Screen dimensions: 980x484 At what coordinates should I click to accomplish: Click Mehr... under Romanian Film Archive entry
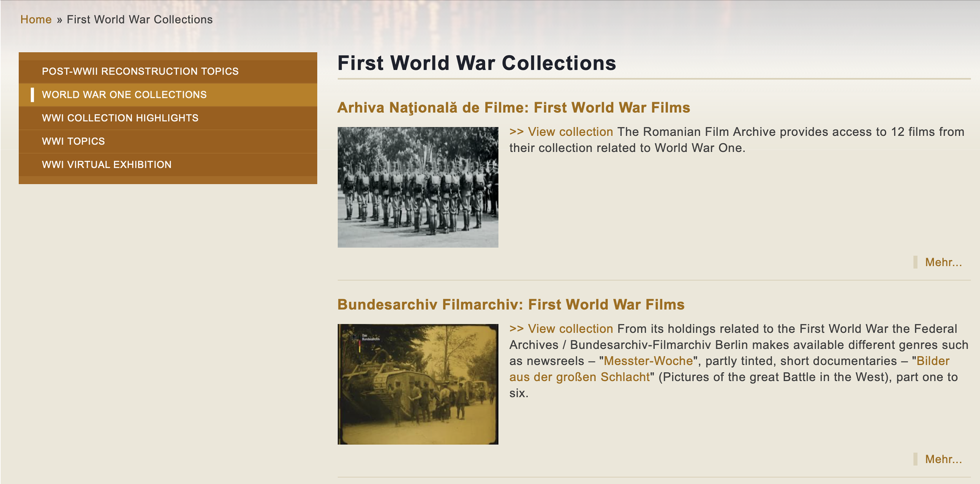click(x=943, y=262)
